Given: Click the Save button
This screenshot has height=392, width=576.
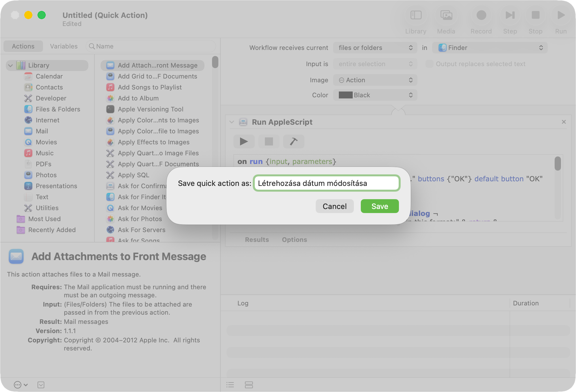Looking at the screenshot, I should pos(380,206).
